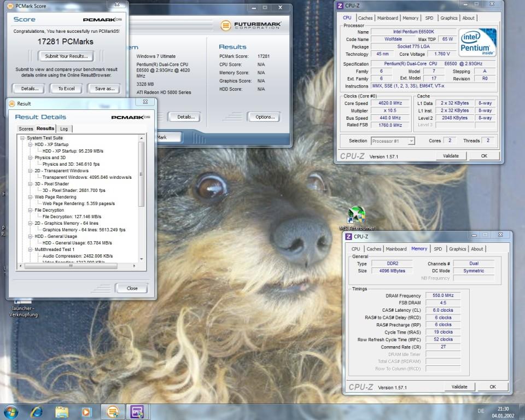Open Graphics tab in upper CPU-Z window
The height and width of the screenshot is (420, 525).
(x=448, y=18)
